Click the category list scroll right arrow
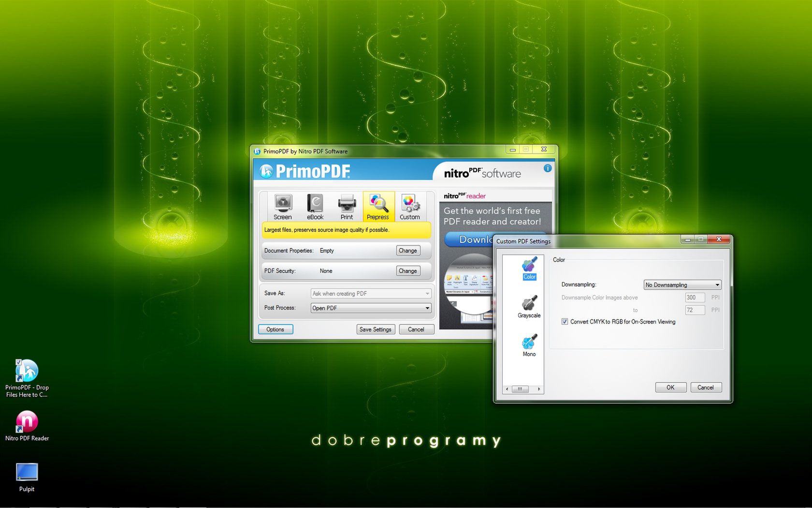 click(x=539, y=389)
